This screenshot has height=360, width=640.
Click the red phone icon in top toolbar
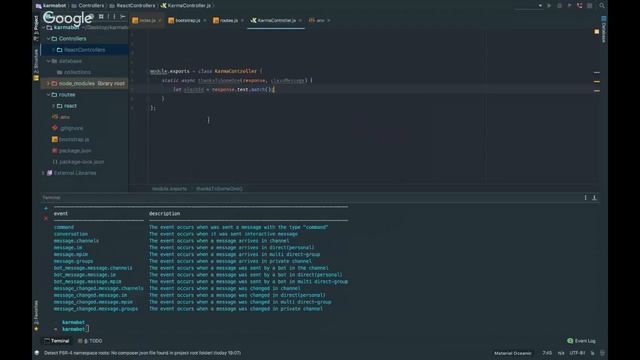580,6
